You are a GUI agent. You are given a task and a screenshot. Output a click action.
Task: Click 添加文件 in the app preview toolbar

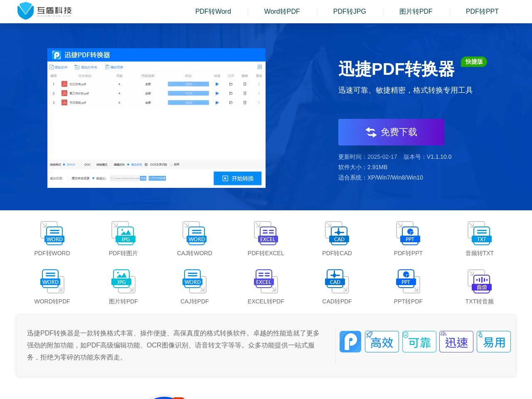(59, 67)
